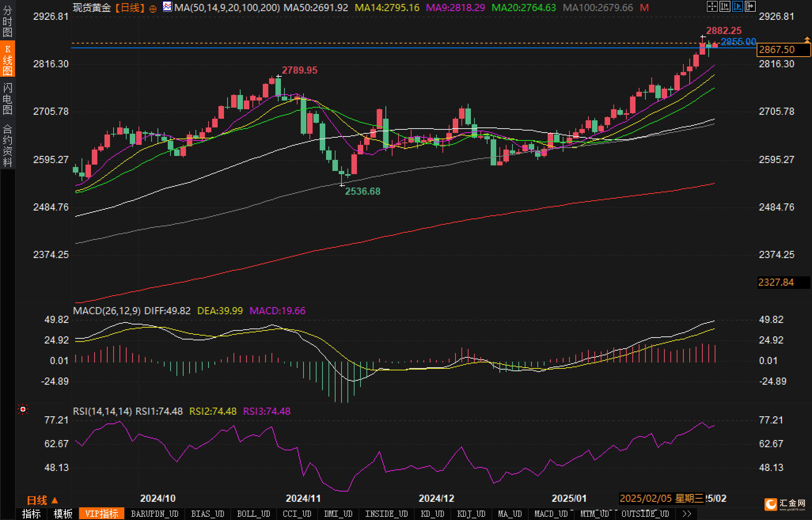Click the 2025/02/05 星期三 date marker
This screenshot has width=812, height=520.
click(662, 498)
